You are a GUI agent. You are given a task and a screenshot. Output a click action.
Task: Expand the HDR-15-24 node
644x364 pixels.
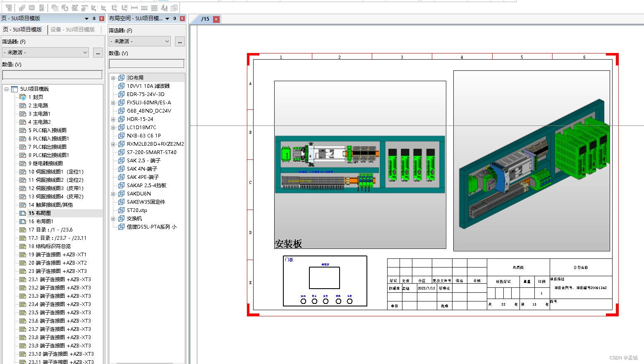pyautogui.click(x=113, y=119)
